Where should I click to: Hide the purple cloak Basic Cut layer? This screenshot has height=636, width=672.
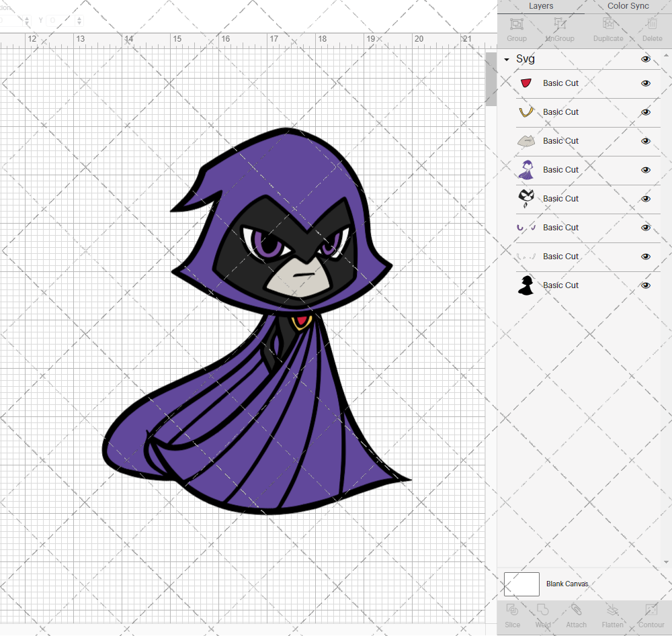[645, 170]
